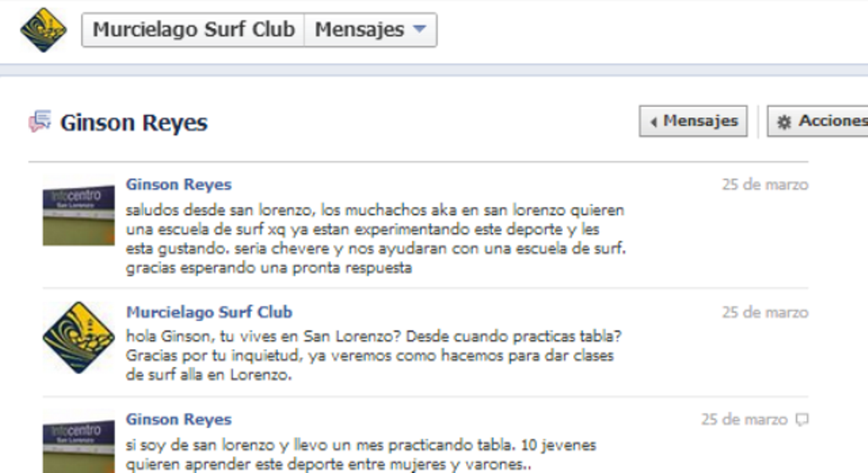Select the Ginson Reyes conversation title
The width and height of the screenshot is (868, 473).
tap(133, 122)
